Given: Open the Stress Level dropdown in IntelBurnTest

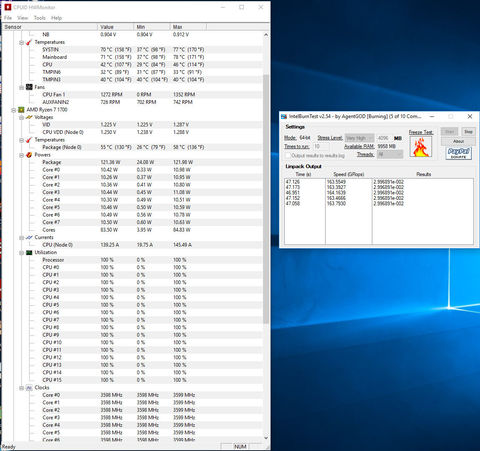Looking at the screenshot, I should coord(359,138).
